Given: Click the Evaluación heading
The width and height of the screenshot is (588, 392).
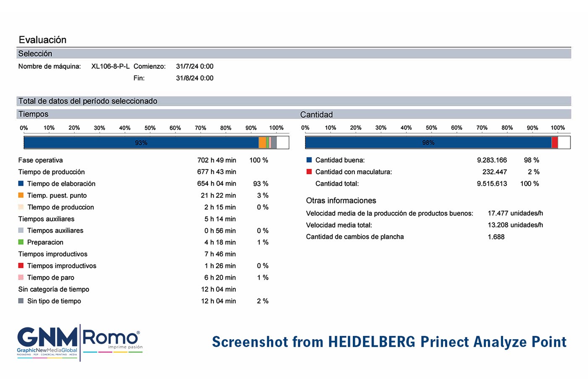Looking at the screenshot, I should pyautogui.click(x=42, y=40).
